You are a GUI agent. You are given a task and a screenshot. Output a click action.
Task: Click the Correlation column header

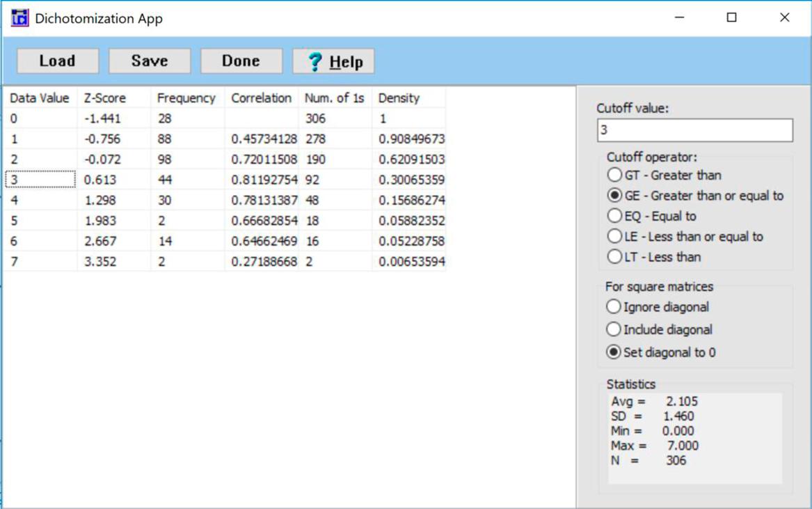click(x=261, y=98)
